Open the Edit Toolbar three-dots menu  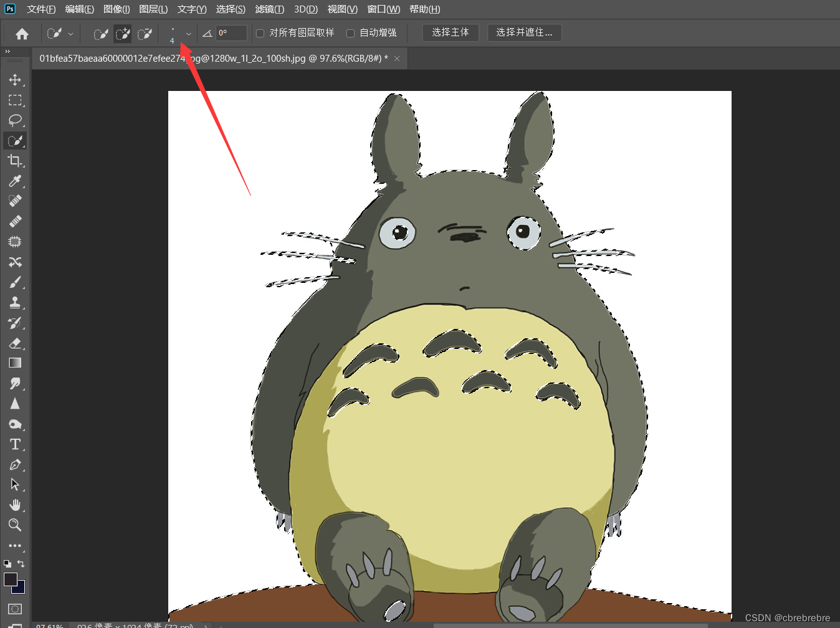pos(15,545)
